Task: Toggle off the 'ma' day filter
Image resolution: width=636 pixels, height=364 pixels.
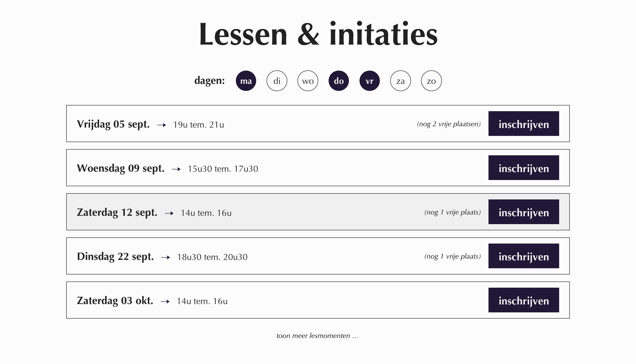Action: coord(246,81)
